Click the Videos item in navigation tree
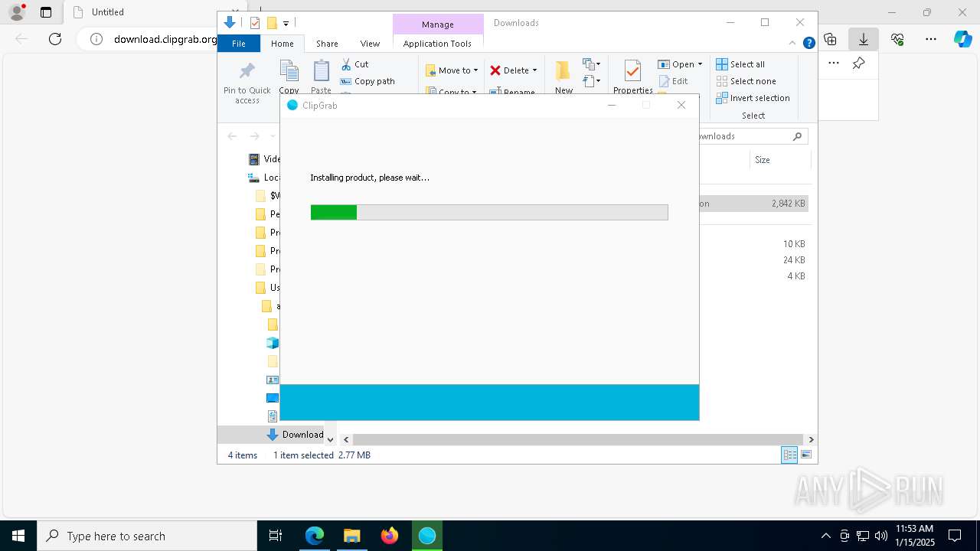The width and height of the screenshot is (980, 551). [265, 159]
